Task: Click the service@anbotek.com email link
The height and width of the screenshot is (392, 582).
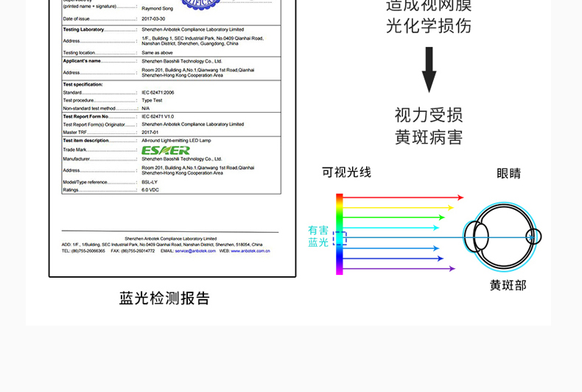Action: [x=195, y=251]
